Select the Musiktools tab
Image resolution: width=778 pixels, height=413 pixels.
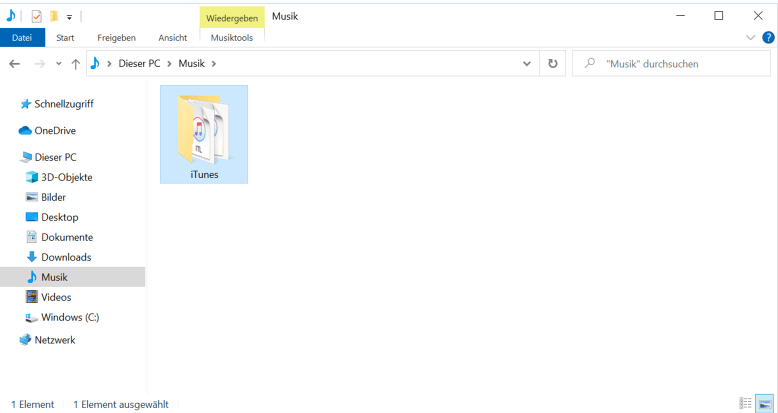pos(232,38)
